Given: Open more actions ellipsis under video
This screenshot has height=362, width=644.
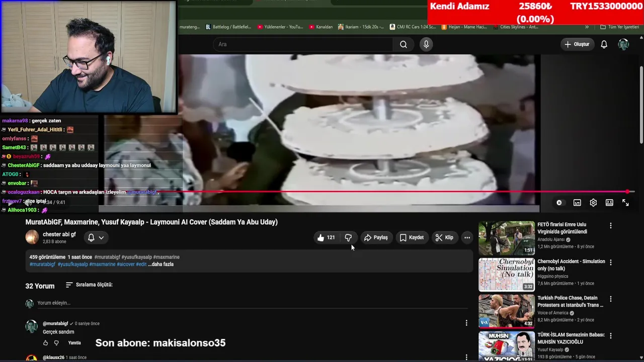Looking at the screenshot, I should coord(467,237).
